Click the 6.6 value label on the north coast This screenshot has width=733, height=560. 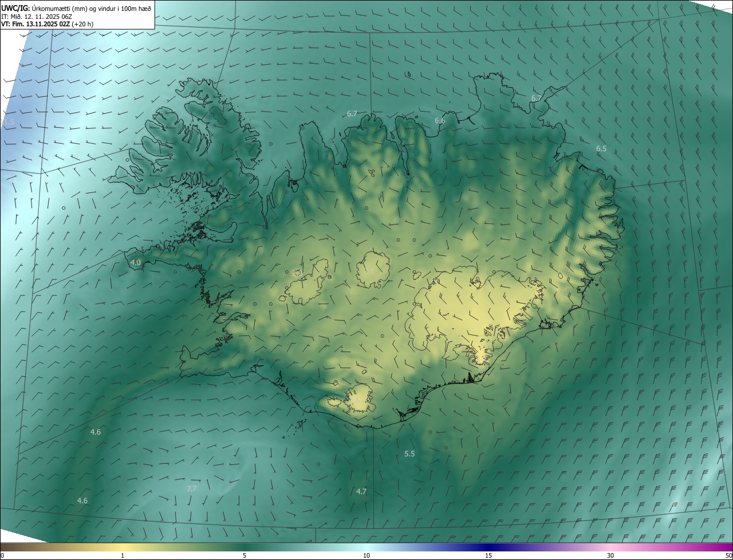coord(440,121)
